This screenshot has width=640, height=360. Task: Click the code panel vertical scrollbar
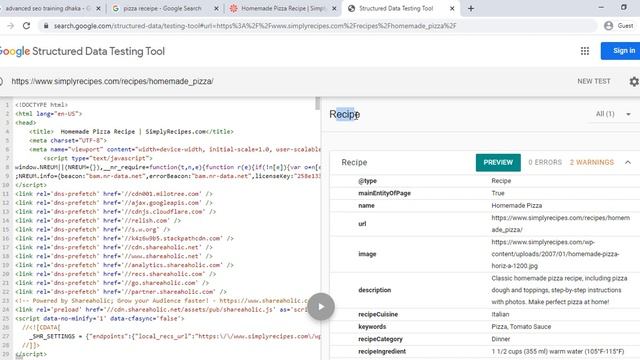pyautogui.click(x=318, y=104)
